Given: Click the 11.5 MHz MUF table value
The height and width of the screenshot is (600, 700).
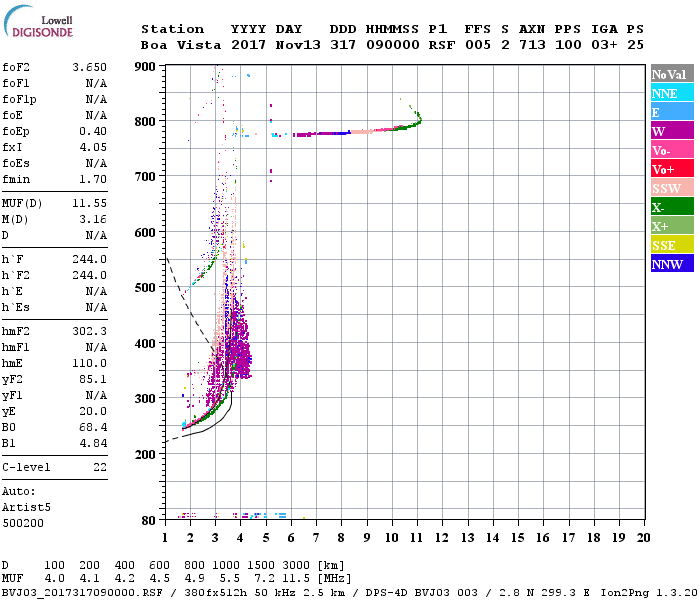Looking at the screenshot, I should coord(296,579).
